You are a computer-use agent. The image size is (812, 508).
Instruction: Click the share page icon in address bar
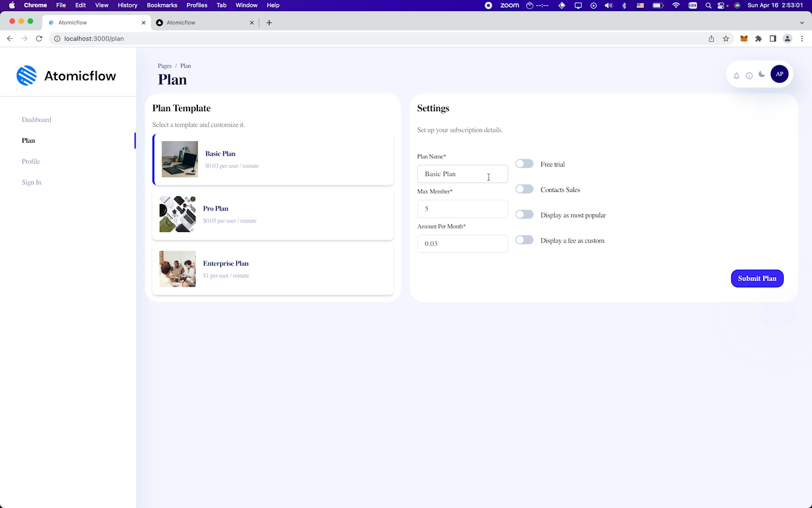(711, 38)
